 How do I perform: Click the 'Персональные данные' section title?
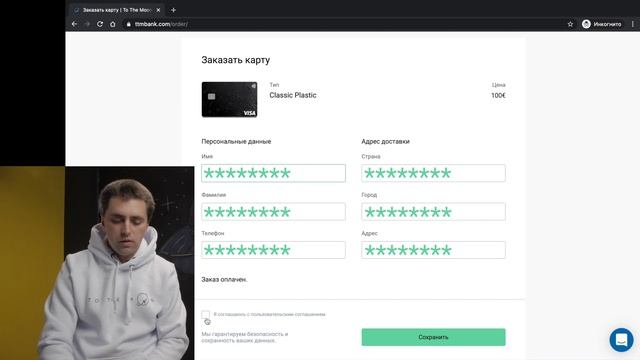236,142
